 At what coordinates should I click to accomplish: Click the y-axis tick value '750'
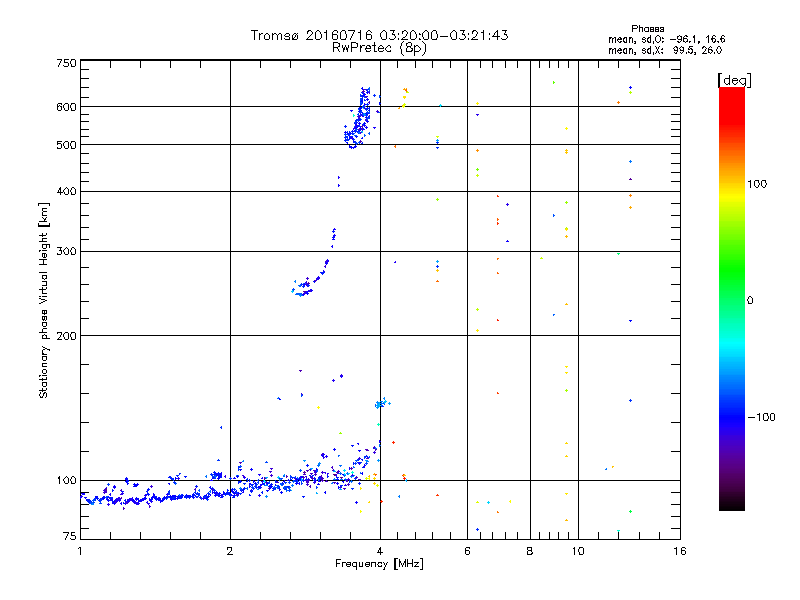coord(66,63)
